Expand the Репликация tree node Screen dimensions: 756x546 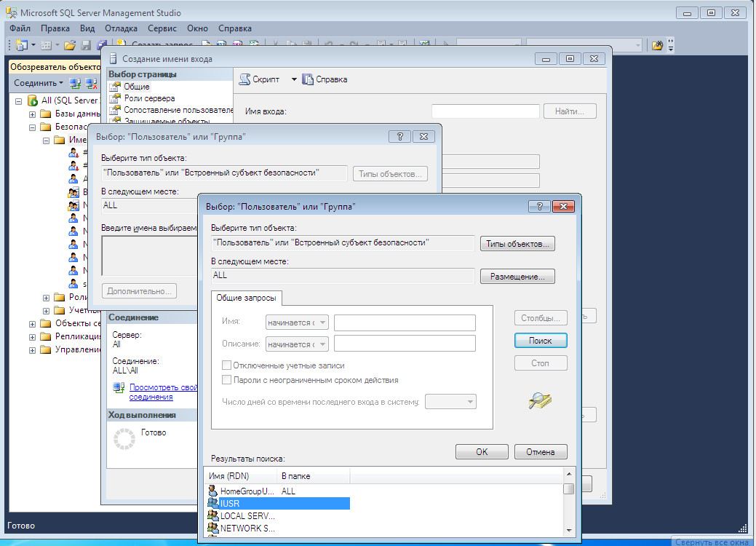(x=32, y=336)
